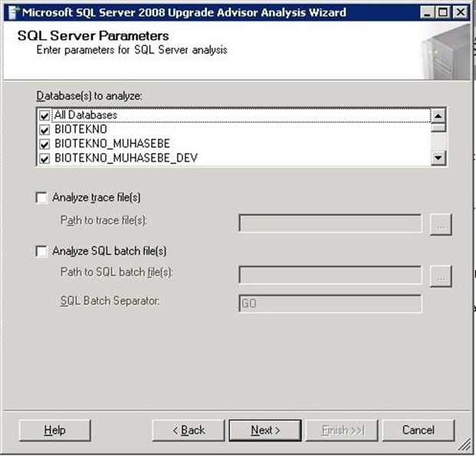
Task: Select the All Databases list row text
Action: click(x=86, y=115)
